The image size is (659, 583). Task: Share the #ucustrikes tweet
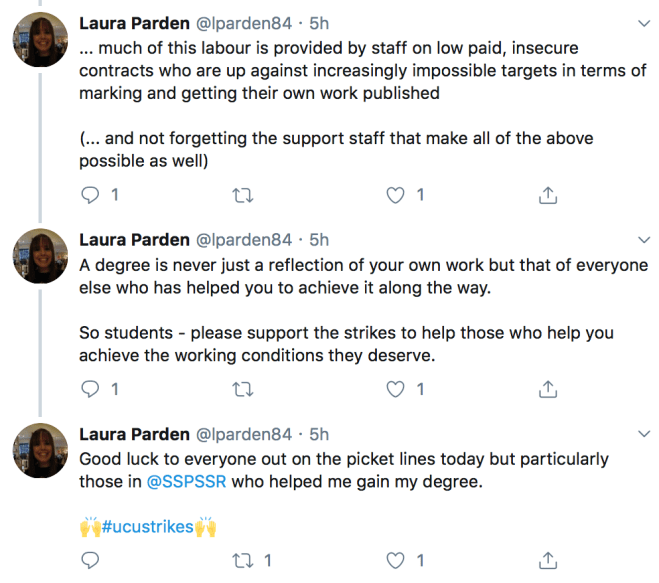547,559
